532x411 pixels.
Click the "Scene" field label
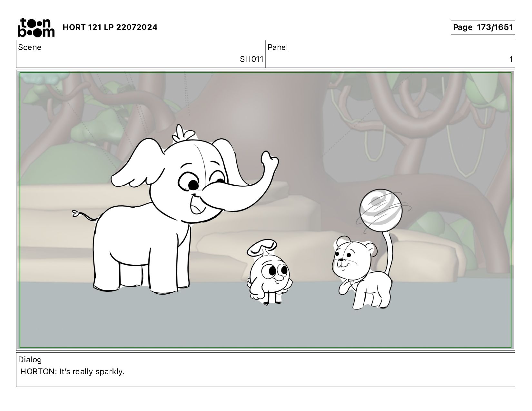click(x=30, y=47)
